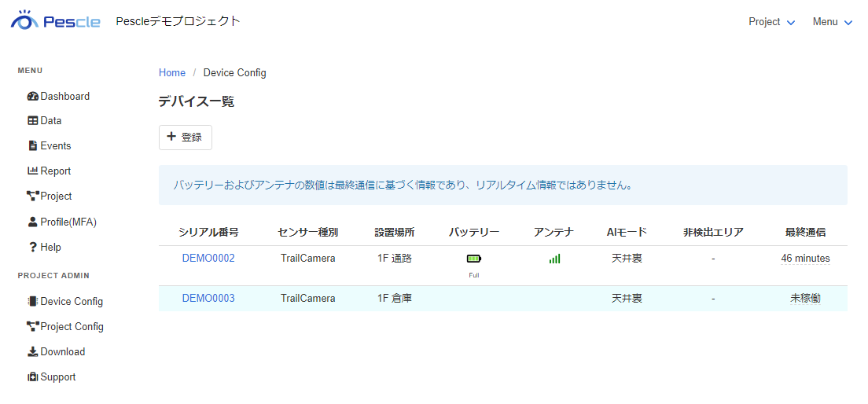Image resolution: width=868 pixels, height=404 pixels.
Task: Click the 非検出エリア column header
Action: click(713, 233)
